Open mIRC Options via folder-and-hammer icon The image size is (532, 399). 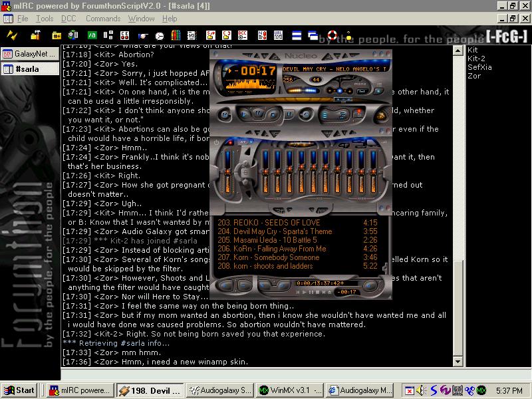pyautogui.click(x=35, y=35)
